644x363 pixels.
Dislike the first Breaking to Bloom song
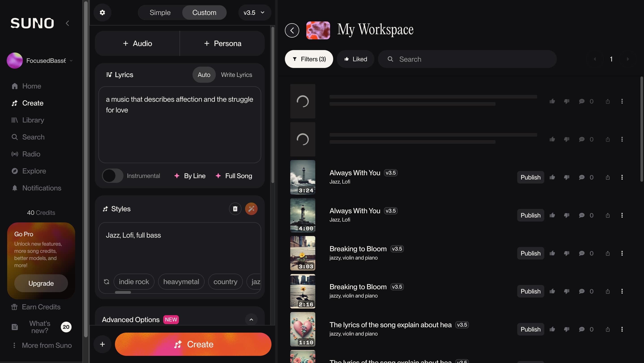[x=566, y=253]
